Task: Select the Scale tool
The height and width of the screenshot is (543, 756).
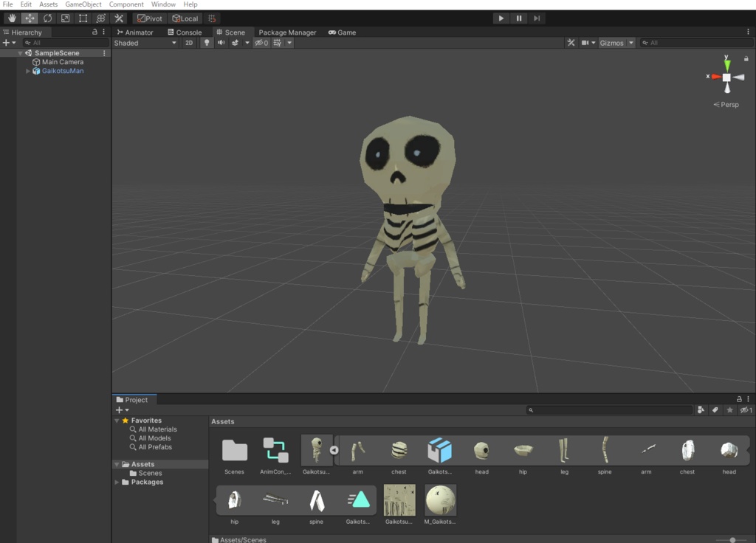Action: (65, 18)
